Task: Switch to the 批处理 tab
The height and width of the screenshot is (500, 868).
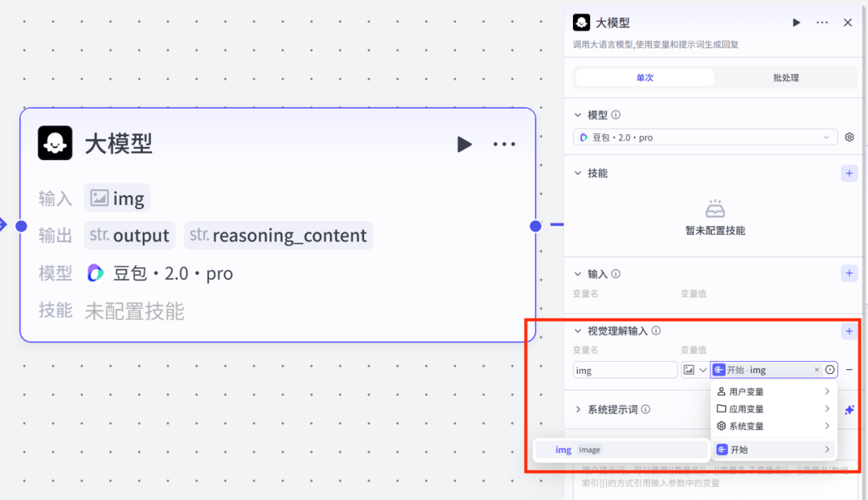Action: tap(785, 77)
